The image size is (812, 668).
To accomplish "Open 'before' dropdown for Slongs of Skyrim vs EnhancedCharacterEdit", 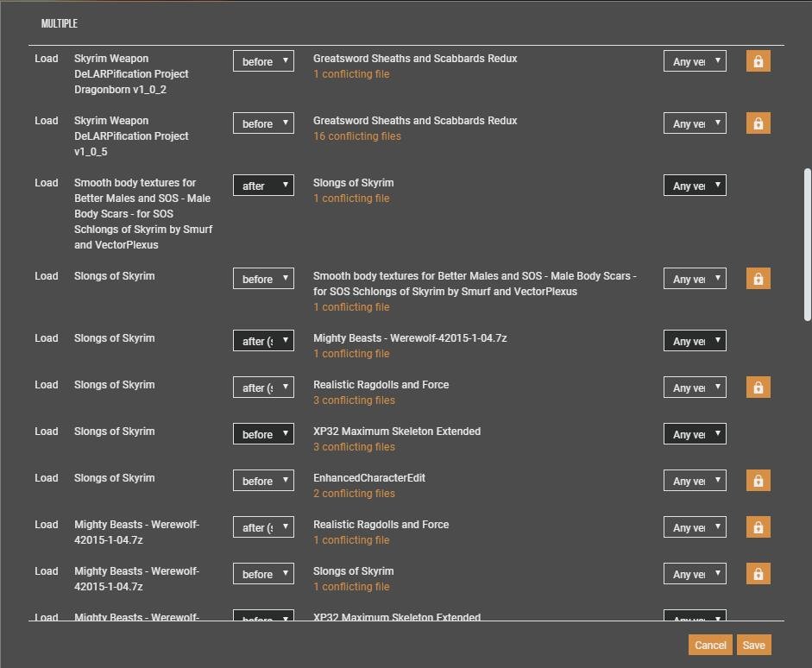I will tap(263, 481).
